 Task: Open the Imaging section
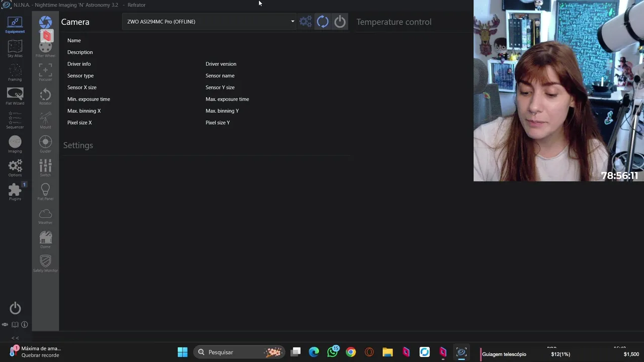pos(15,144)
